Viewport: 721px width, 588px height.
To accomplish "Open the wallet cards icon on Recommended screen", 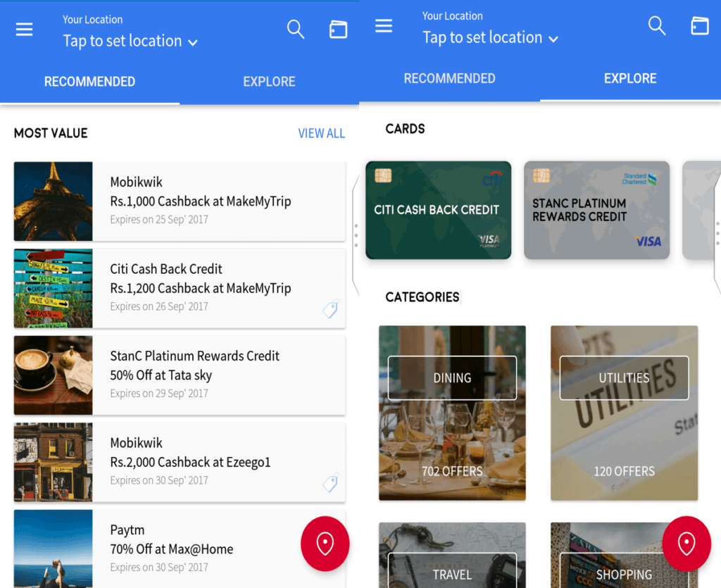I will click(x=338, y=30).
